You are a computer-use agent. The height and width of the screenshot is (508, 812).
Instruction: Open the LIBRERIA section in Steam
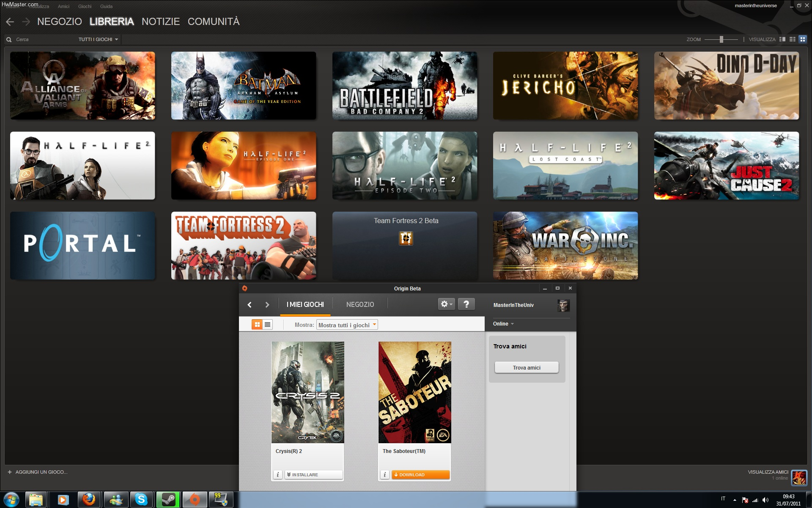tap(112, 22)
